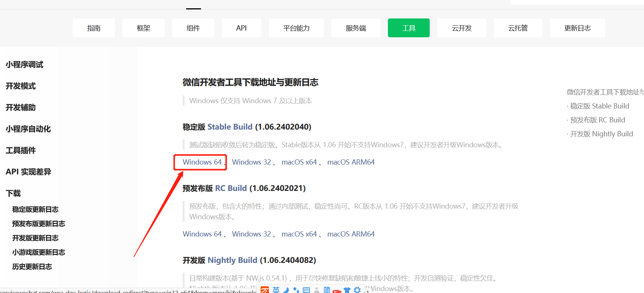644x293 pixels.
Task: Click the note 'Windows 仅支持 Windows 7 及以上版本'
Action: coord(251,101)
